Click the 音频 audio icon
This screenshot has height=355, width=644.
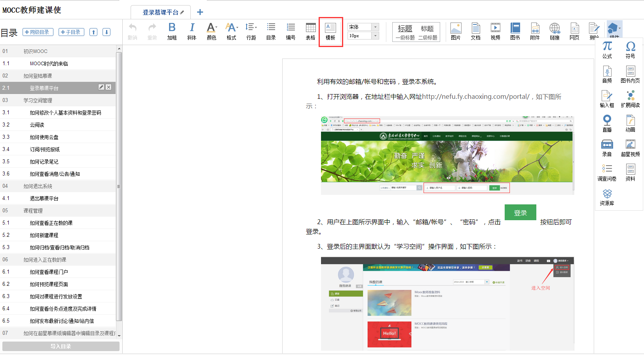[x=607, y=74]
